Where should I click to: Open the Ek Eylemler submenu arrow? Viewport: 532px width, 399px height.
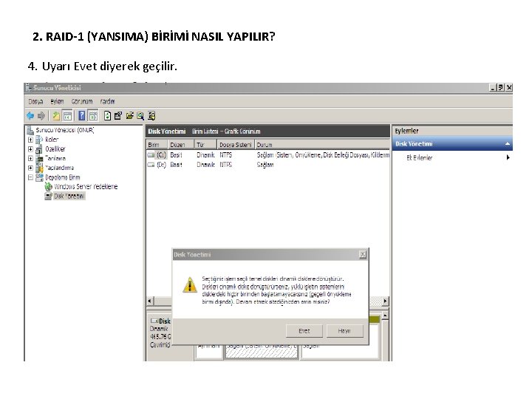pos(508,157)
